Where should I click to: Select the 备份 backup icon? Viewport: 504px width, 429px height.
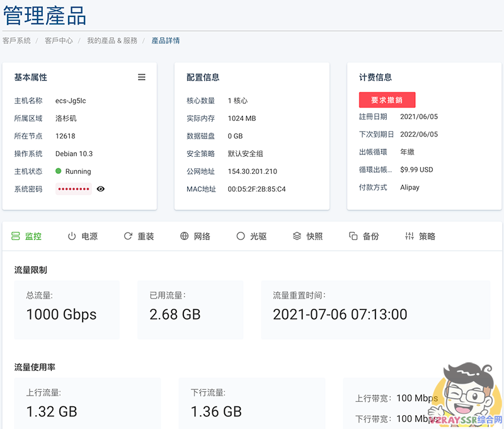[360, 236]
